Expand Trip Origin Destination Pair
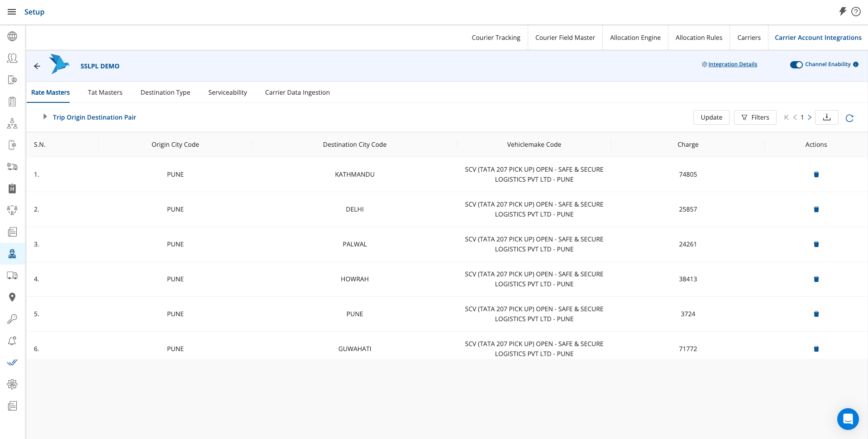Viewport: 868px width, 439px height. pos(45,117)
